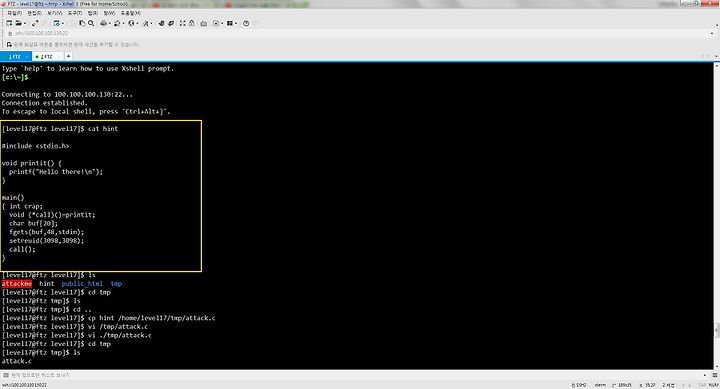Screen dimensions: 720x389
Task: Expand the Script icon dropdown arrow
Action: tap(222, 23)
